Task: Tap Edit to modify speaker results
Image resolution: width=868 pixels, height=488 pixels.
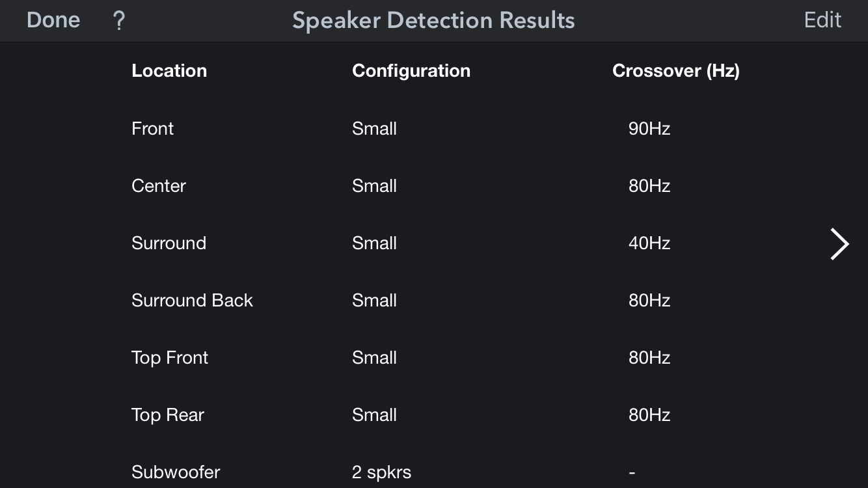Action: [x=822, y=20]
